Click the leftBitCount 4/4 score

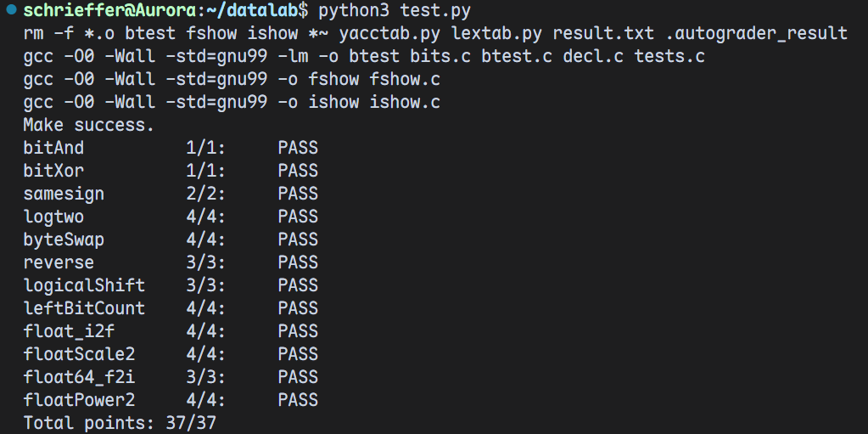click(206, 309)
